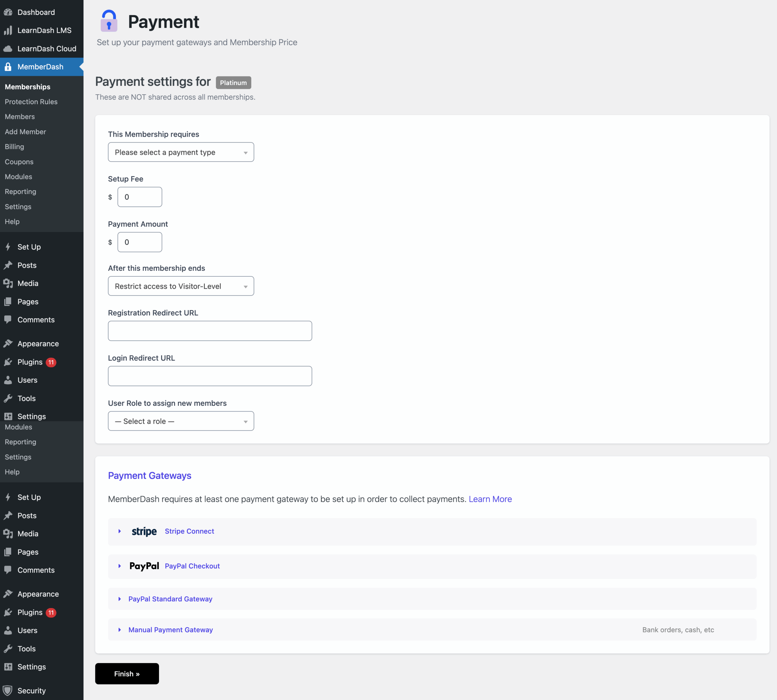
Task: Open the 'After this membership ends' dropdown
Action: [x=181, y=286]
